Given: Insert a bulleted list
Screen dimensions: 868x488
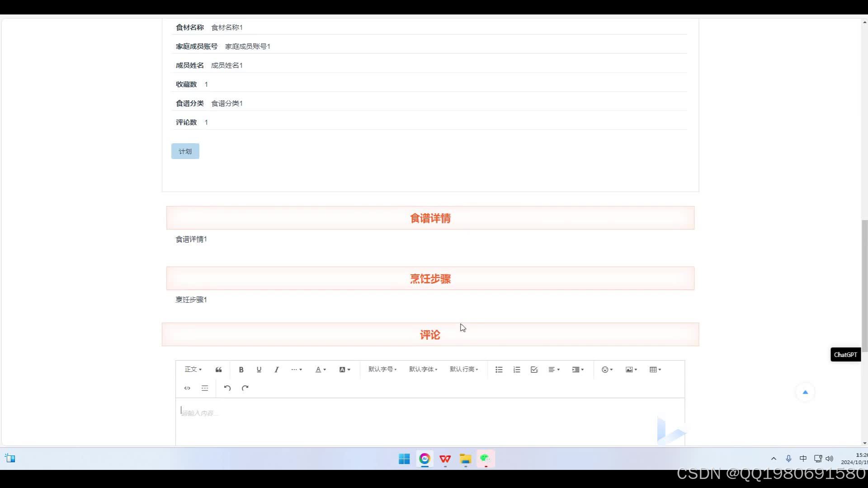Looking at the screenshot, I should pos(499,370).
